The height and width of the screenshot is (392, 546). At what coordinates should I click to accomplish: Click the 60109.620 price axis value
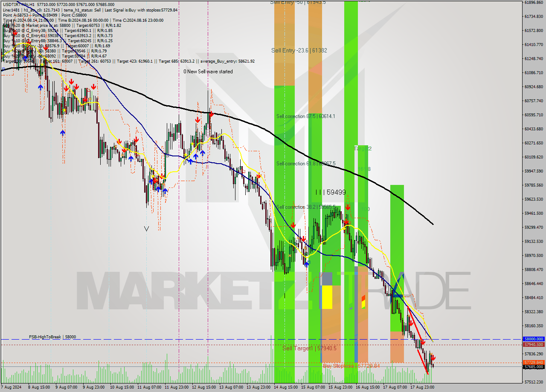534,157
